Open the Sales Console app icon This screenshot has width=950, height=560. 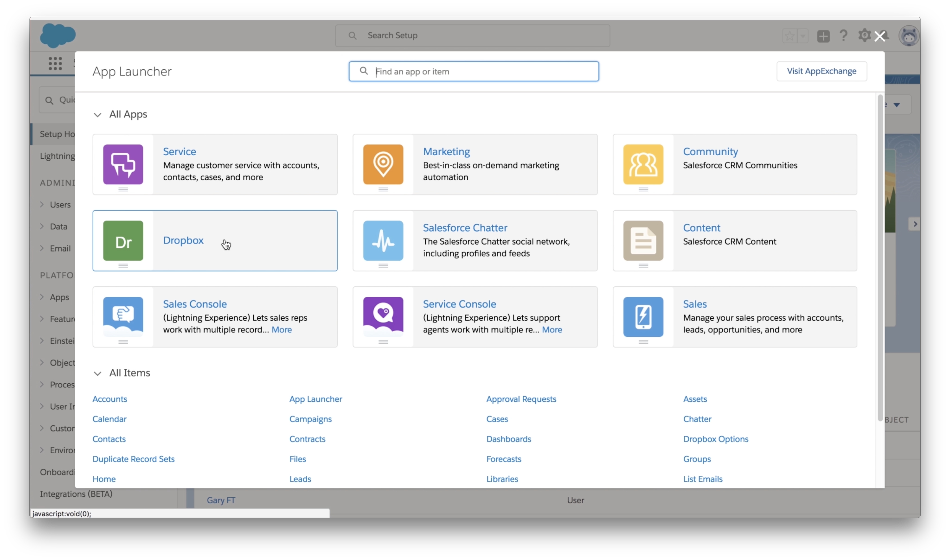pos(123,317)
